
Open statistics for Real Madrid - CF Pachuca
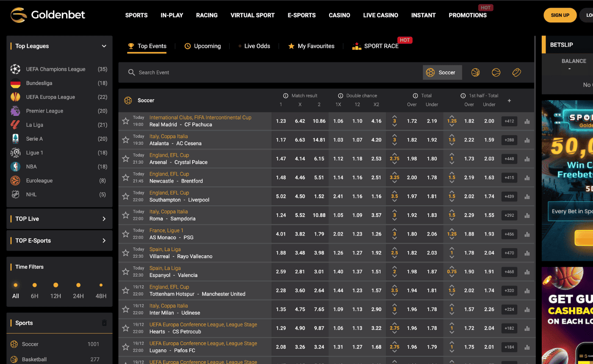(527, 121)
